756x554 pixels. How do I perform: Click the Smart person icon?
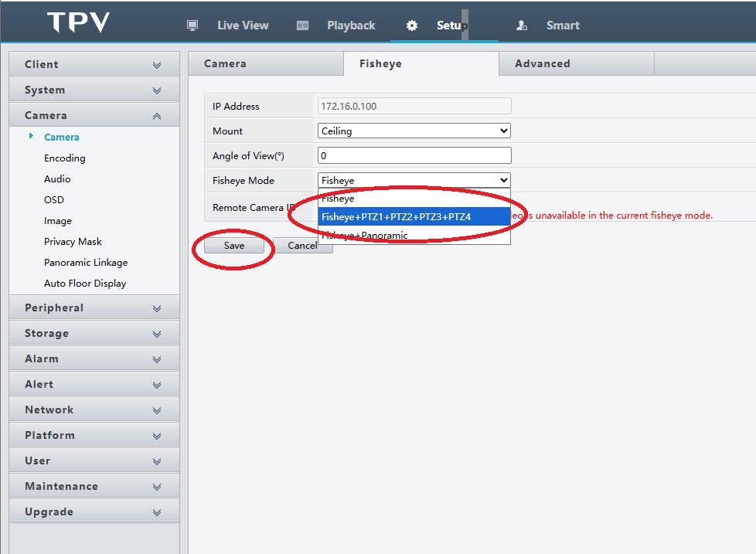(x=522, y=25)
